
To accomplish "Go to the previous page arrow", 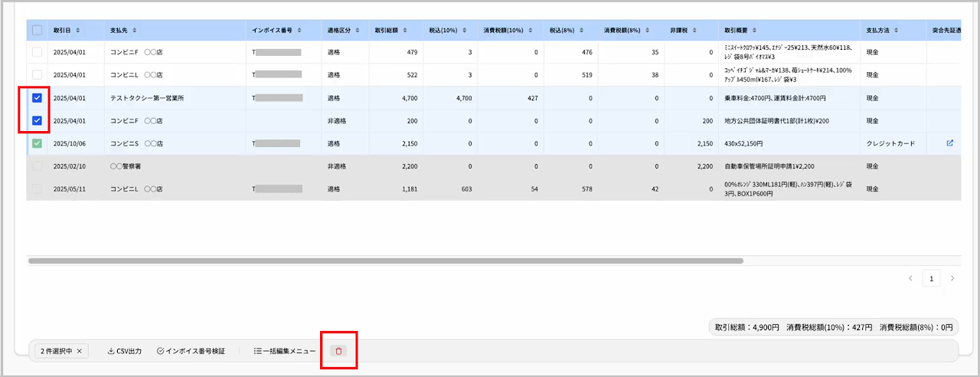I will [910, 278].
